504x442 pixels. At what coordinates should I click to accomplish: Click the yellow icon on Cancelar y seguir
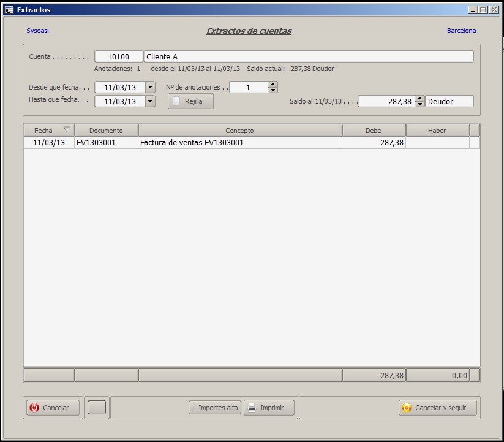[406, 408]
